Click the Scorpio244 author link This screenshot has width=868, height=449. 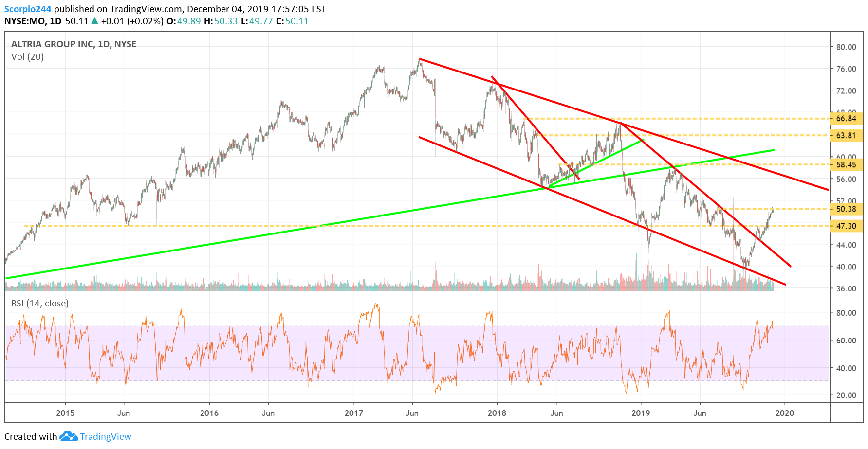click(28, 9)
